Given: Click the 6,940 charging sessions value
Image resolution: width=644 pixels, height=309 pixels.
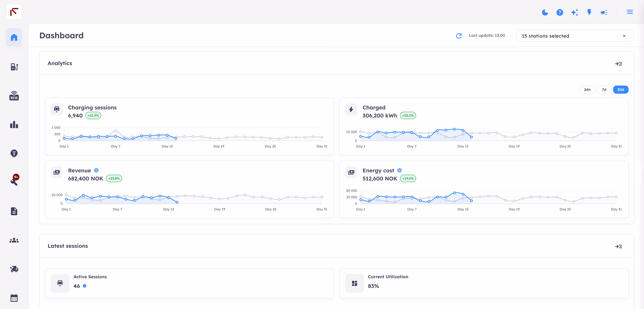Looking at the screenshot, I should 75,116.
